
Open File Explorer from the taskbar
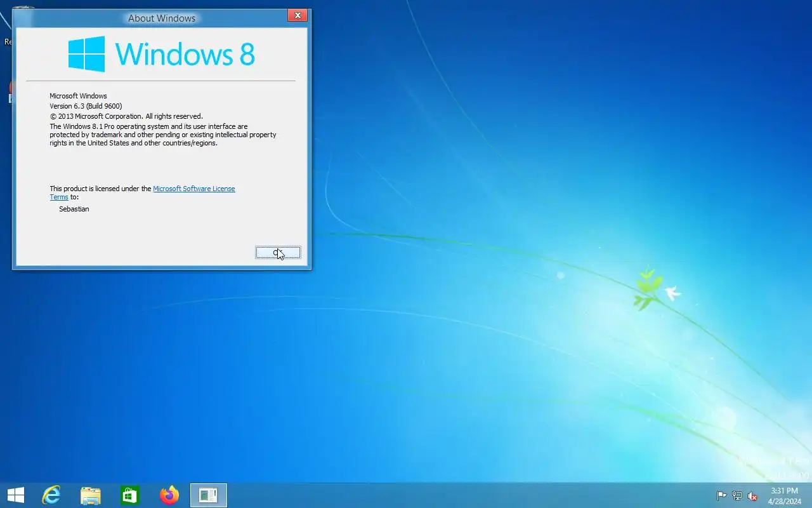point(91,495)
